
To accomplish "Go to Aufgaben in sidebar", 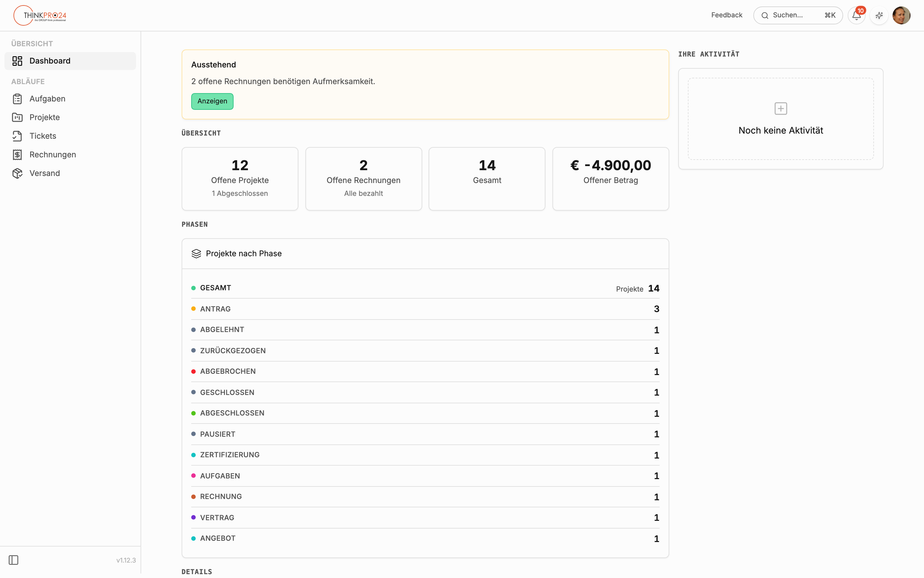I will coord(70,99).
